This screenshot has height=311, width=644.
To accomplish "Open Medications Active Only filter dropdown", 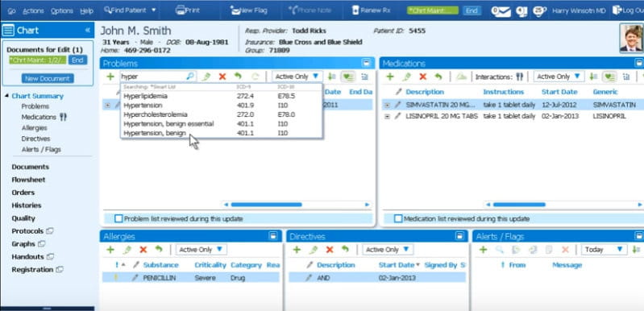I will click(559, 77).
